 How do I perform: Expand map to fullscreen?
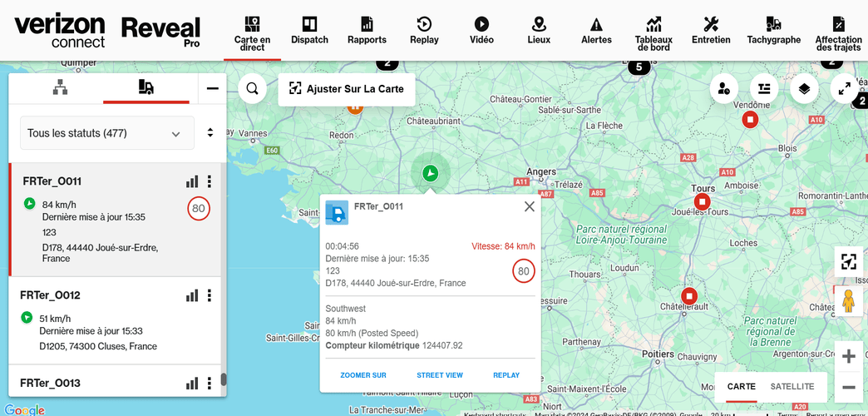click(844, 89)
